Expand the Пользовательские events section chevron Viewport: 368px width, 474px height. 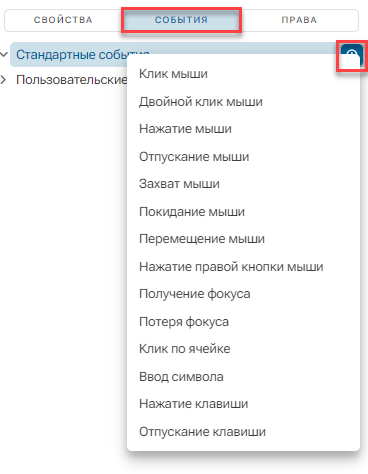coord(4,80)
